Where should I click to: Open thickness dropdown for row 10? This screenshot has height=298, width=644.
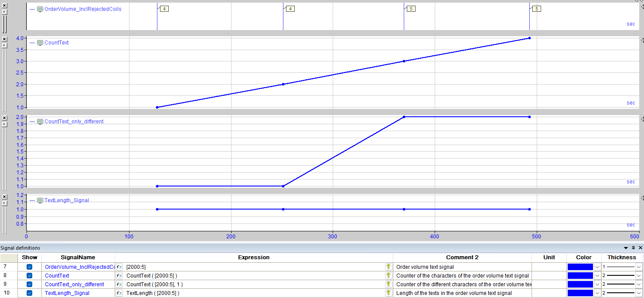[639, 293]
